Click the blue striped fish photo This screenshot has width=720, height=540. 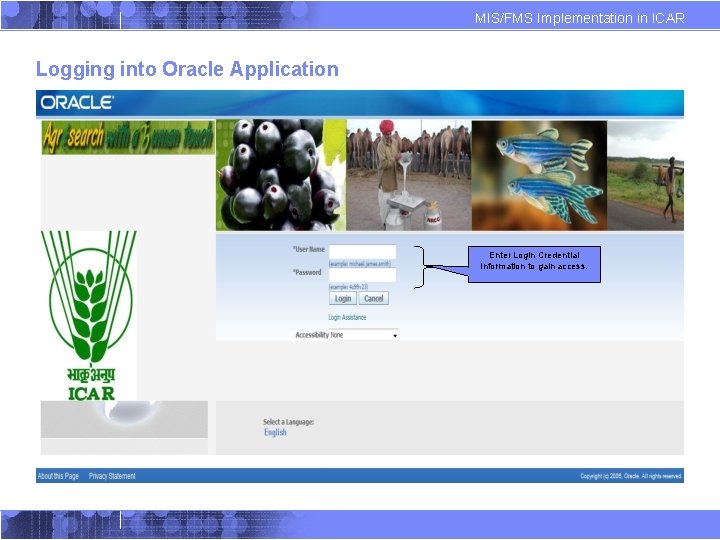coord(540,175)
